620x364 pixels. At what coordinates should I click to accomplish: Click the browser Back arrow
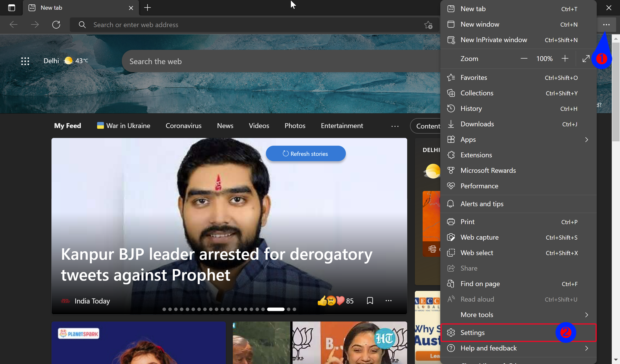pyautogui.click(x=14, y=25)
